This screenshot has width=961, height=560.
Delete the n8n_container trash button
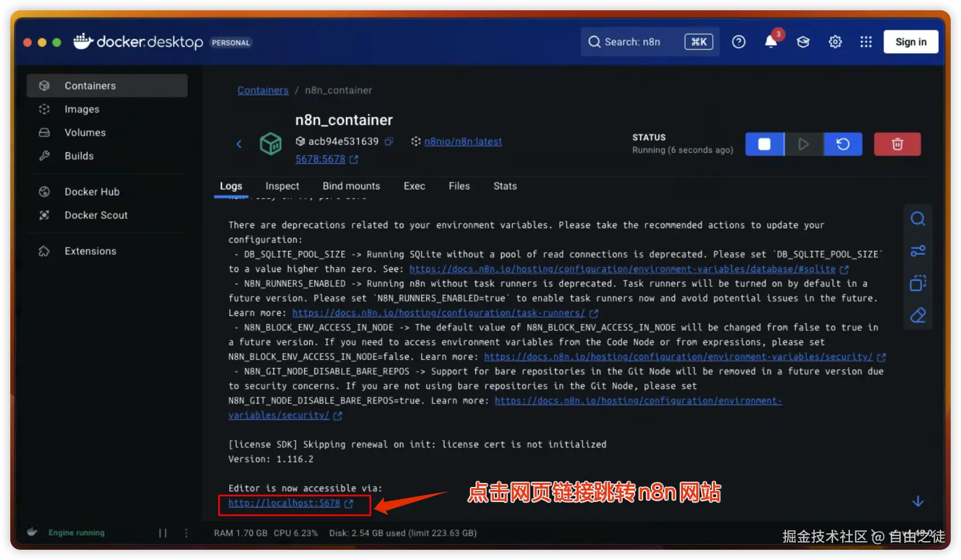pyautogui.click(x=897, y=144)
